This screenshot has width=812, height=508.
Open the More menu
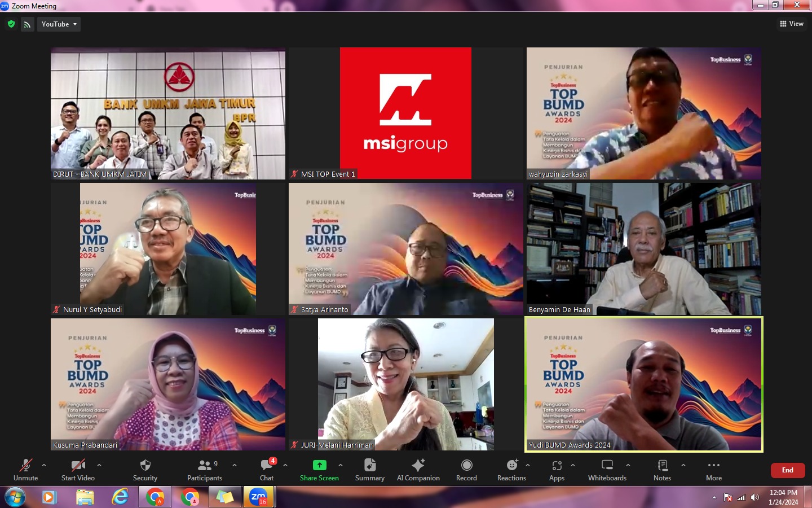(x=714, y=466)
